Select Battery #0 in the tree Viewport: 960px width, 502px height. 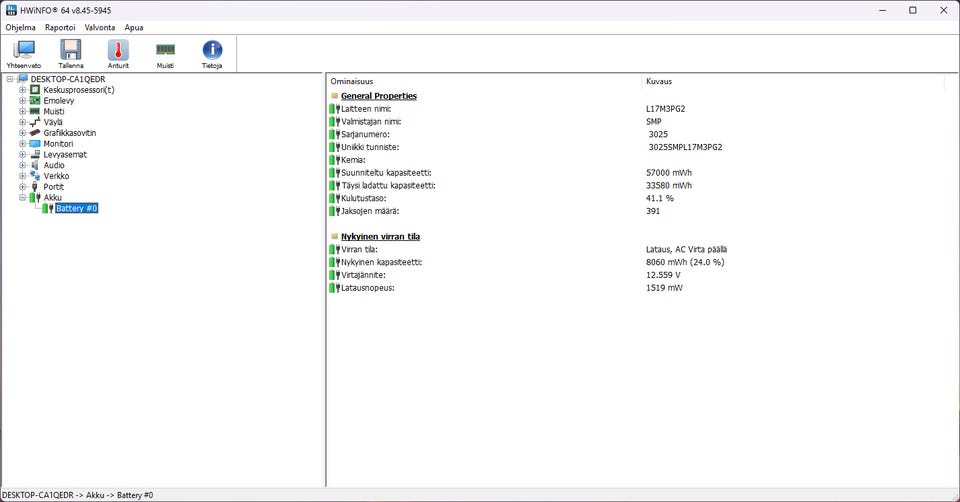coord(77,208)
